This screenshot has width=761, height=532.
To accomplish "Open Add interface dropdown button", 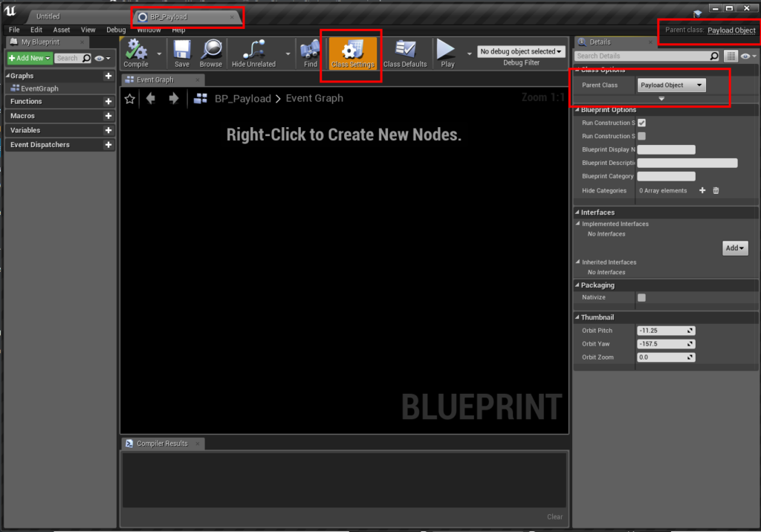I will (735, 248).
